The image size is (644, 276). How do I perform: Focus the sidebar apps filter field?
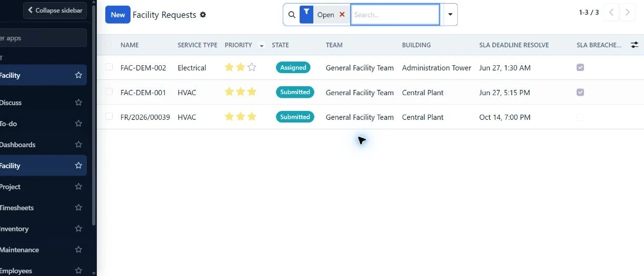[42, 38]
